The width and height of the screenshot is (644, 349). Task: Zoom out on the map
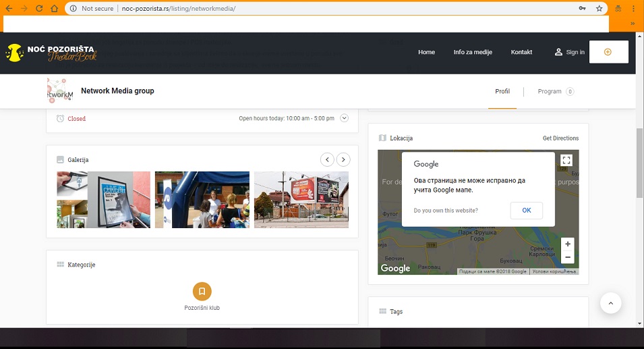[568, 258]
